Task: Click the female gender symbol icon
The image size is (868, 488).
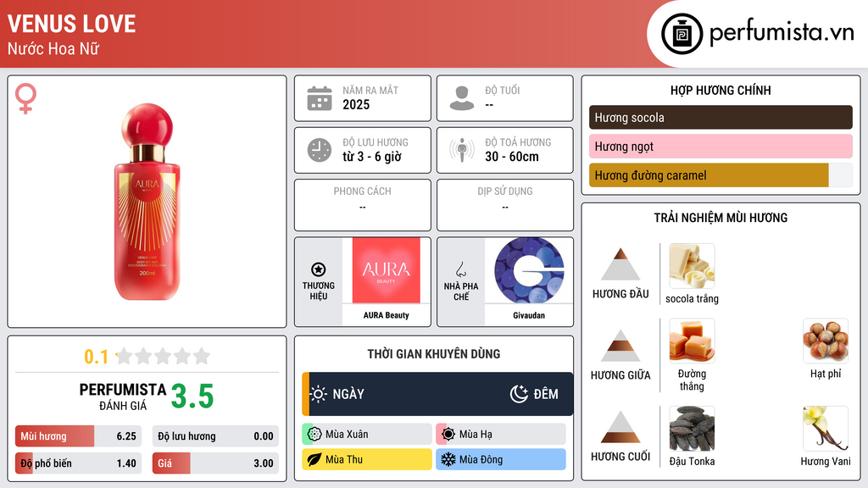Action: point(25,98)
